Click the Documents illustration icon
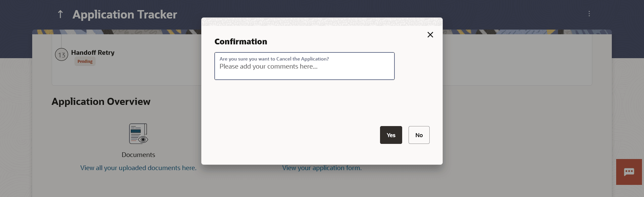The width and height of the screenshot is (644, 197). [138, 134]
